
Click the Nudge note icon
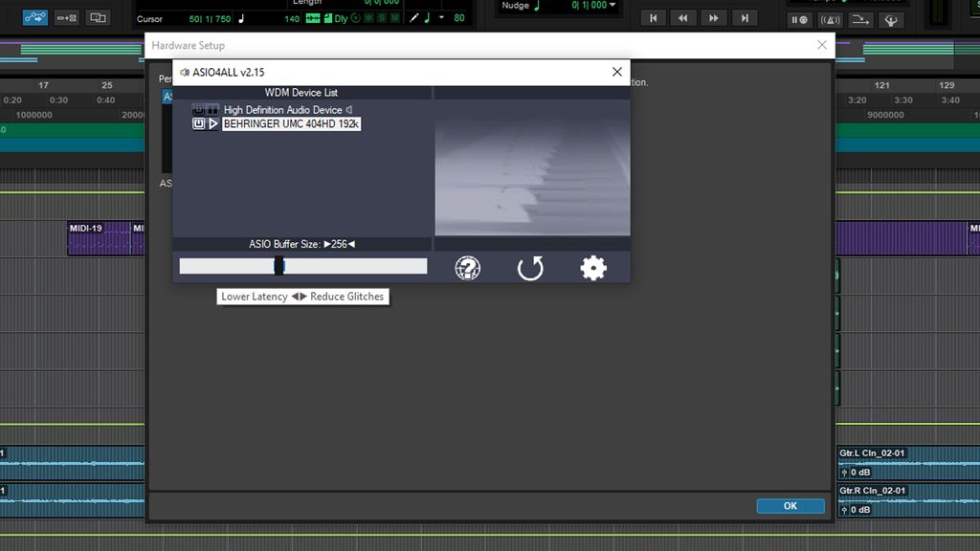point(537,6)
